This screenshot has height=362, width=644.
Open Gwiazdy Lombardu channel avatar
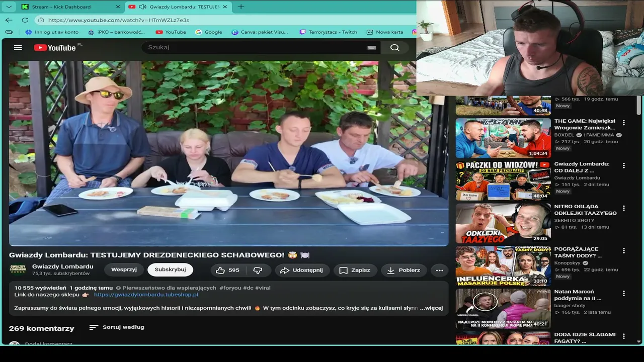18,269
